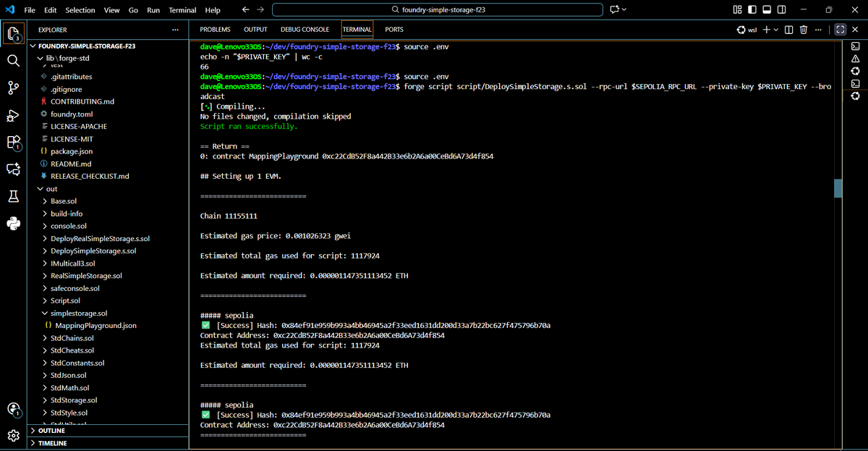Open the Selection menu
Image resolution: width=868 pixels, height=451 pixels.
coord(80,10)
